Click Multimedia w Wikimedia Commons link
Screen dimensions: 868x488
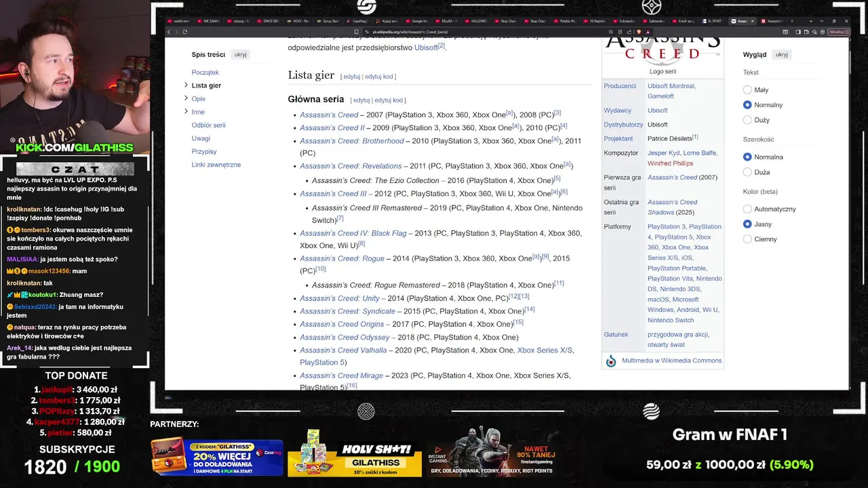pyautogui.click(x=671, y=361)
